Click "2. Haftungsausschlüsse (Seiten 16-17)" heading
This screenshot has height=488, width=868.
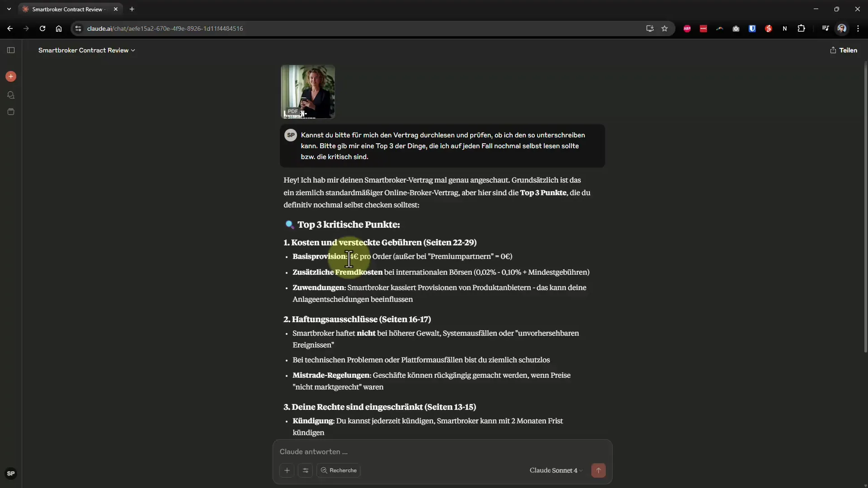point(357,319)
